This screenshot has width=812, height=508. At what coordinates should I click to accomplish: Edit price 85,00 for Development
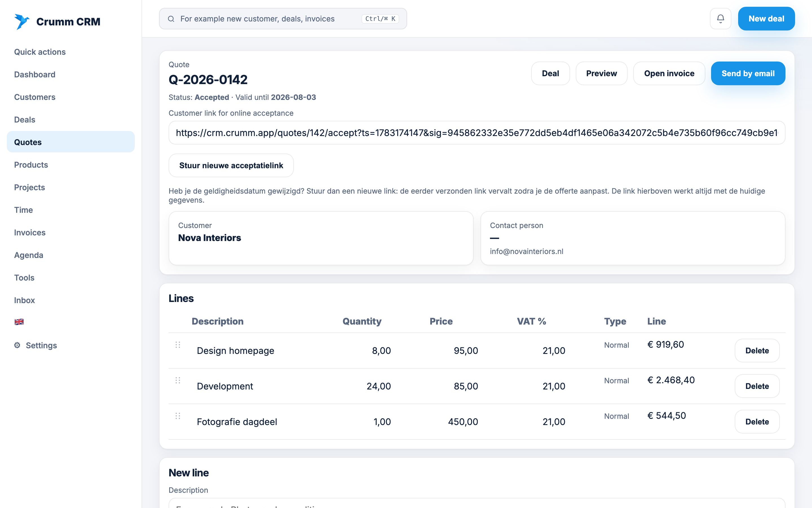[x=456, y=386]
